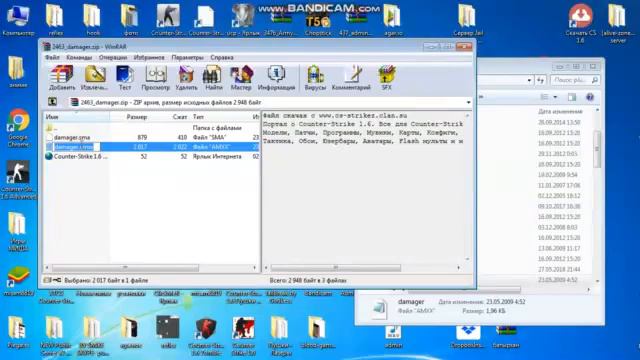Open Explorer's help icon
This screenshot has height=360, width=640.
tap(590, 97)
